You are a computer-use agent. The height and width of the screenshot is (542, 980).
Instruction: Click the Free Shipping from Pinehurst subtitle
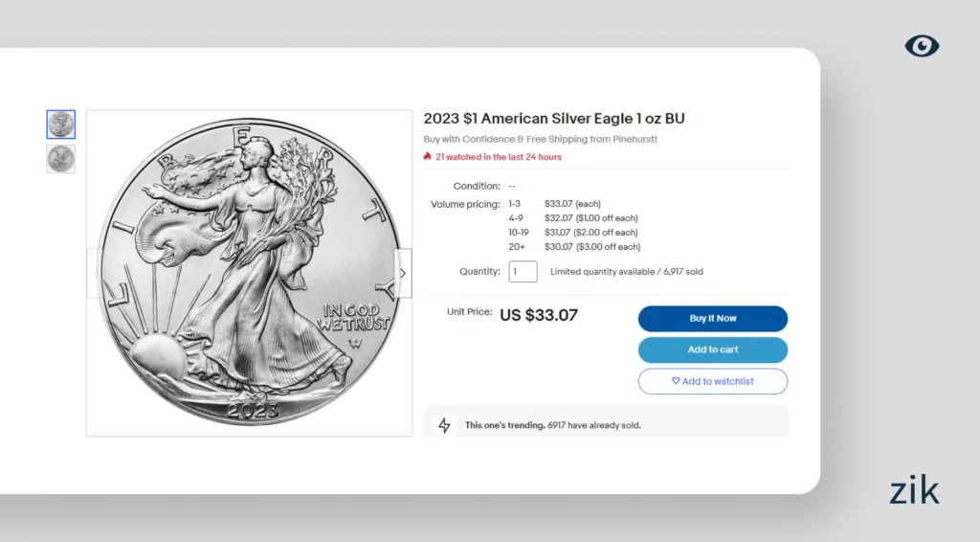(x=540, y=139)
